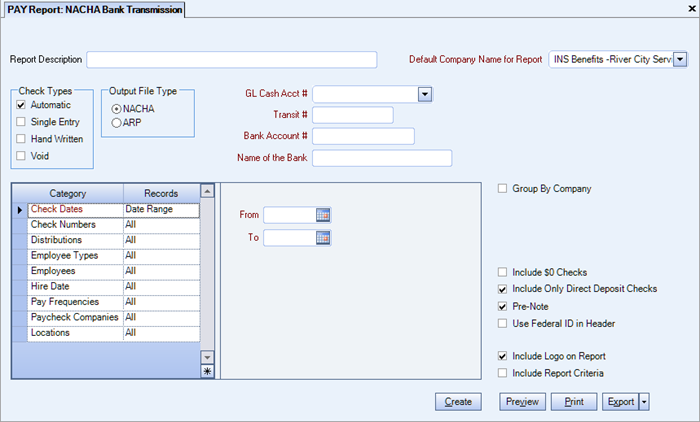Screen dimensions: 700x422
Task: Enable Include $0 Checks option
Action: [x=503, y=272]
